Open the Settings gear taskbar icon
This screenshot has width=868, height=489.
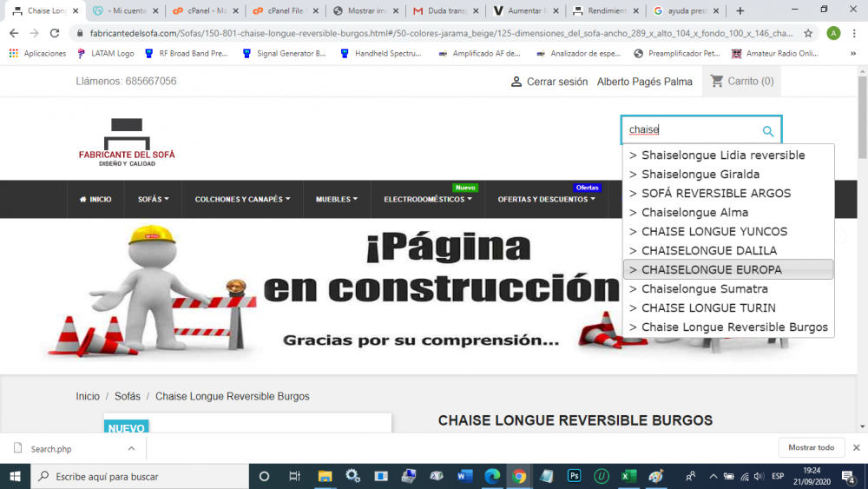(352, 476)
